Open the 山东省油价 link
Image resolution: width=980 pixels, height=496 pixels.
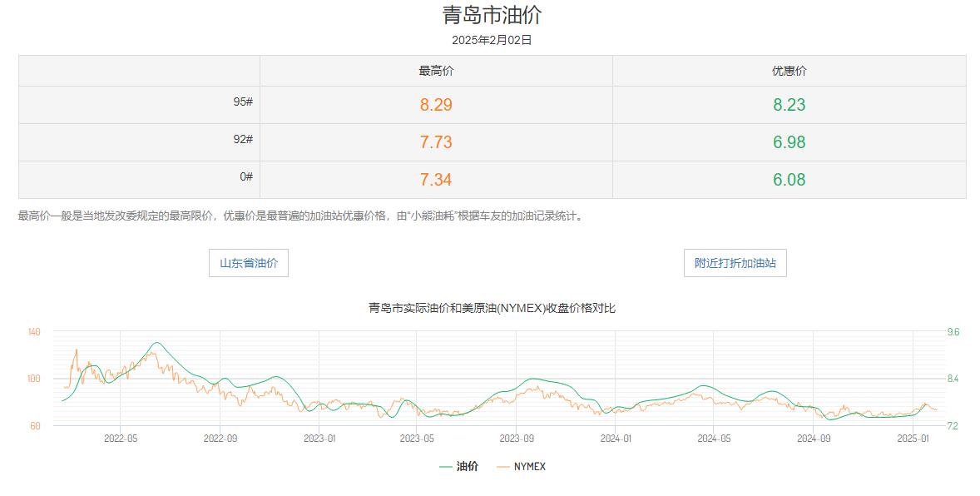(x=248, y=263)
